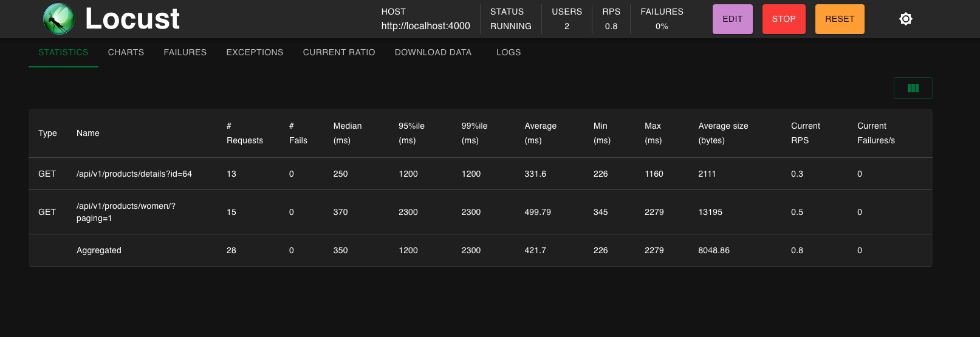This screenshot has height=337, width=980.
Task: Click aggregated average size 8048.86
Action: pos(714,250)
